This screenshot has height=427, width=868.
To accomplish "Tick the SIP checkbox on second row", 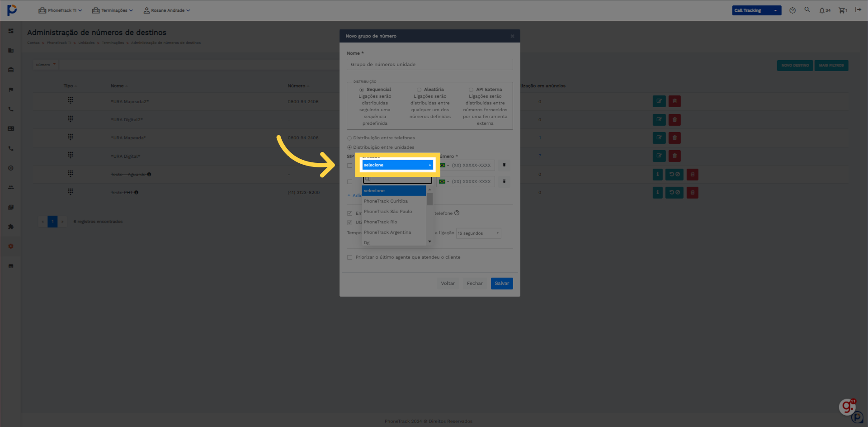I will [349, 182].
